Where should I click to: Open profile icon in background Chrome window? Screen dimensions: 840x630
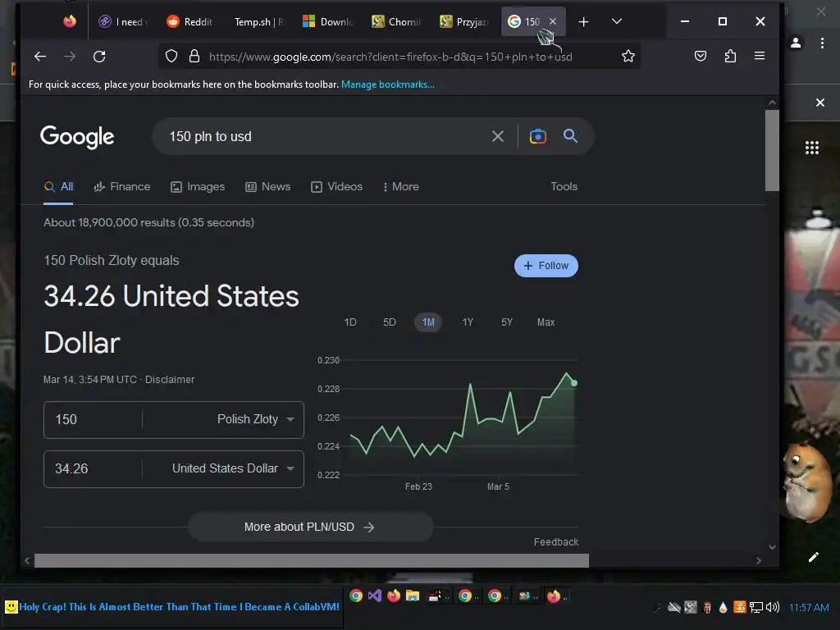(796, 43)
